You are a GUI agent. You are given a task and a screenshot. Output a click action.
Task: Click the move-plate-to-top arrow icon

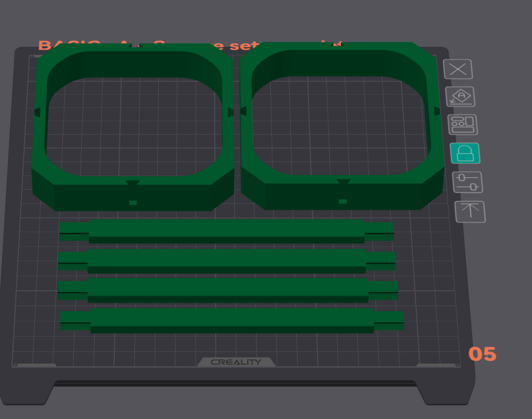click(470, 212)
